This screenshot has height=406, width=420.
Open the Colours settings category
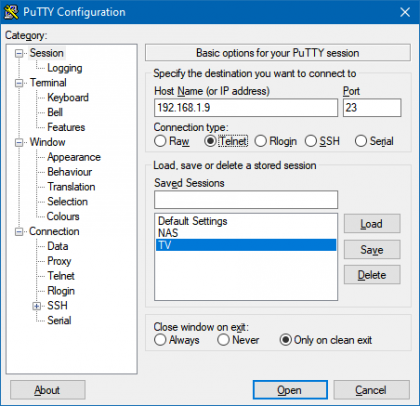[x=63, y=216]
